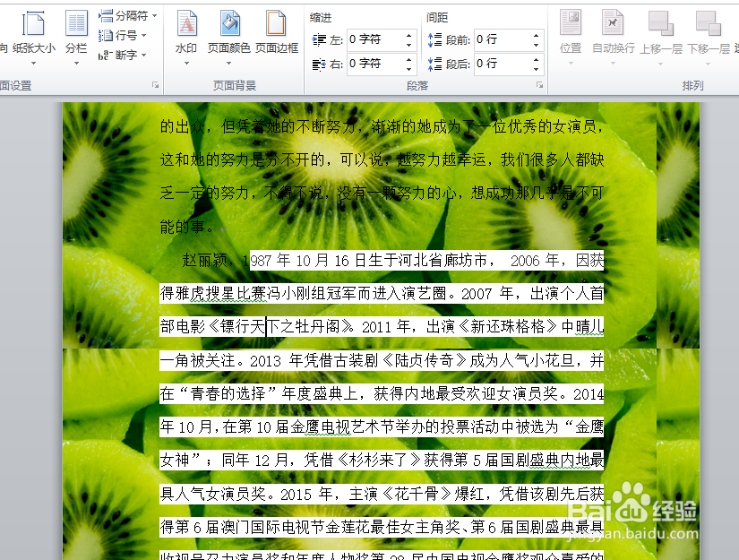739x560 pixels.
Task: Open the 纸张大小 paper size menu
Action: pyautogui.click(x=34, y=38)
